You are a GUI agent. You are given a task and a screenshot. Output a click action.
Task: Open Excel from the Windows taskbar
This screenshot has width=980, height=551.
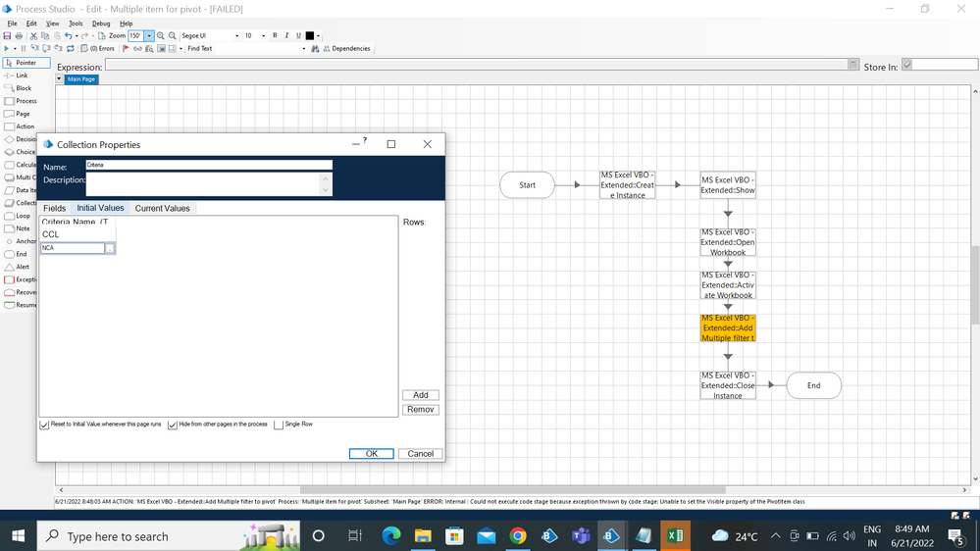coord(675,535)
